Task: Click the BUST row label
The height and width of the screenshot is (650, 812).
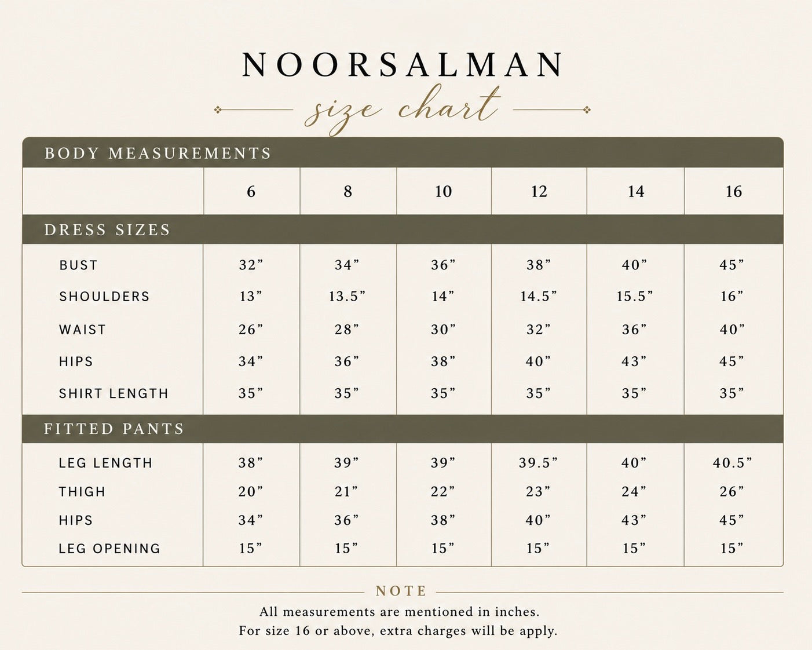Action: coord(78,265)
